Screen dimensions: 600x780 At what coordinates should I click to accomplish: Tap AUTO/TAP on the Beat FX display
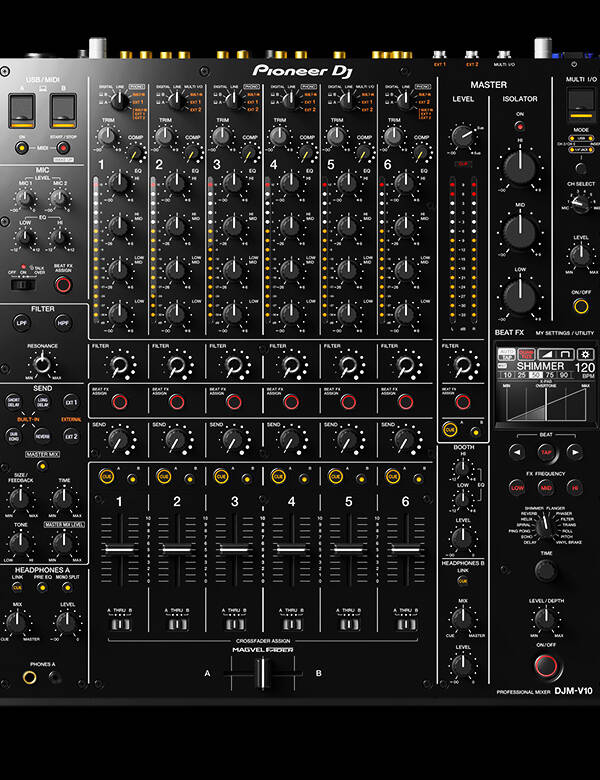coord(506,354)
